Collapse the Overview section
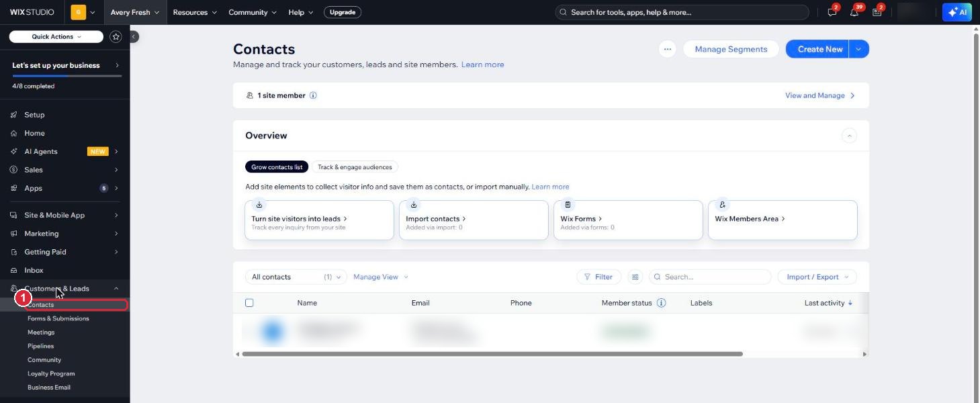 click(x=849, y=136)
